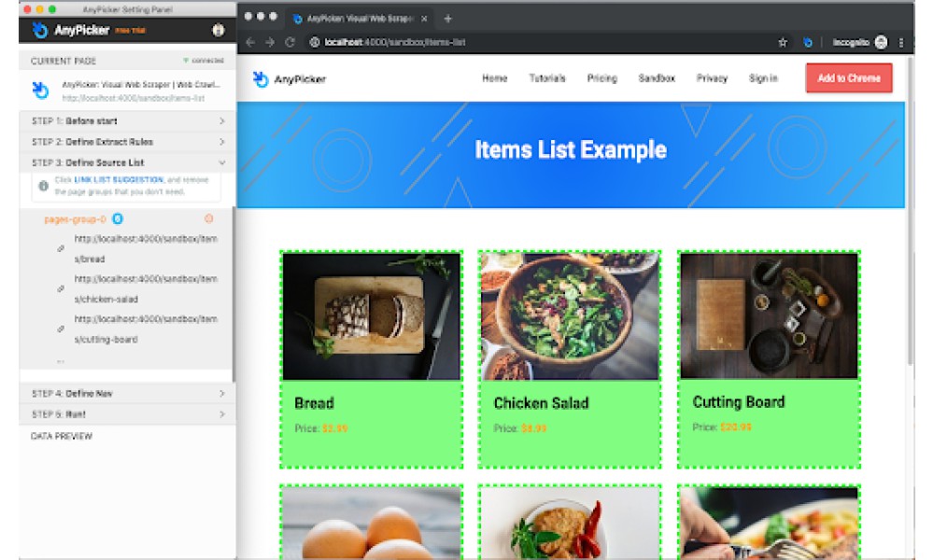Show more links via the ellipsis under cutting-board
This screenshot has height=560, width=934.
60,360
